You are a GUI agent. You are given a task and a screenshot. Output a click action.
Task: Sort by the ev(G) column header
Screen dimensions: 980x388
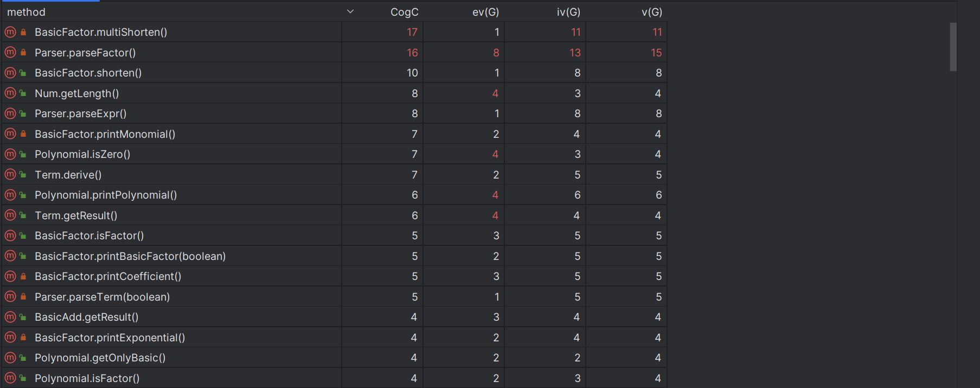tap(485, 12)
